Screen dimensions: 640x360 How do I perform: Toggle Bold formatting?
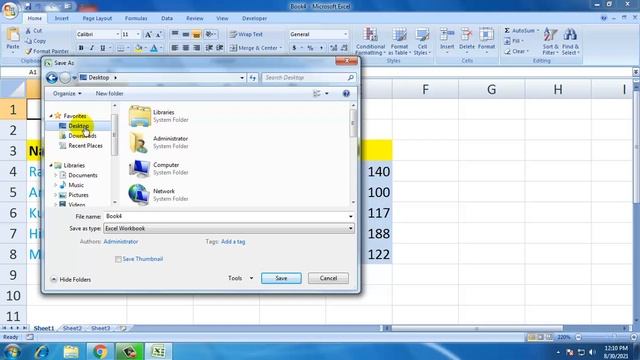pos(81,48)
